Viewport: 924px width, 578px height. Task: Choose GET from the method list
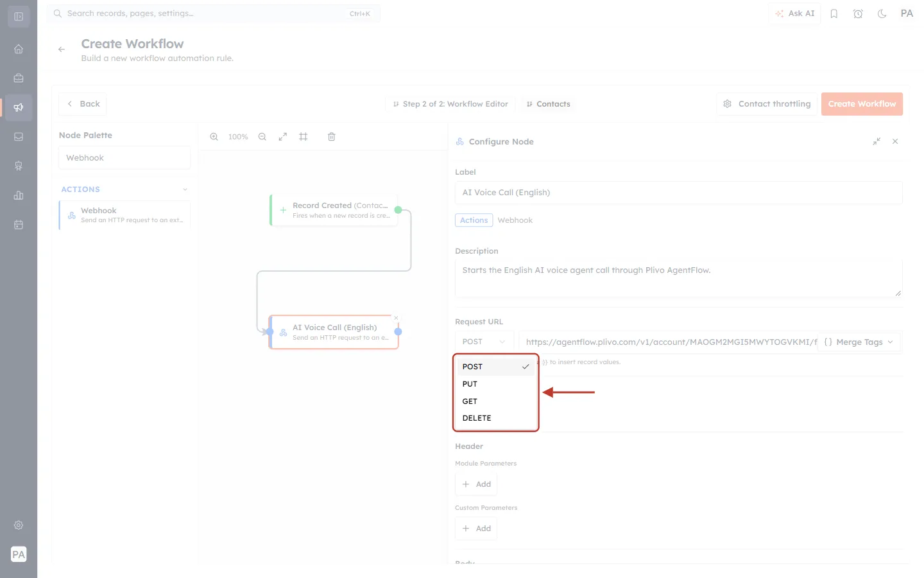[496, 401]
